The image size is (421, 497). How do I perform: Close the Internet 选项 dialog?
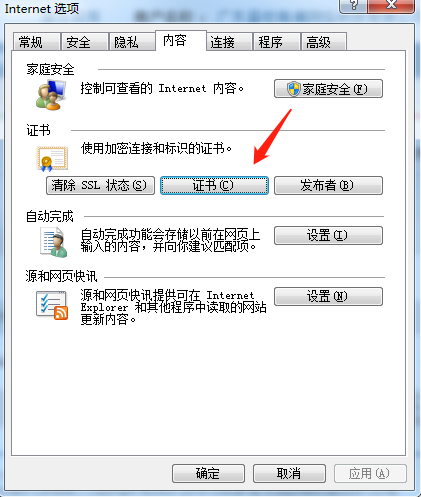[391, 5]
